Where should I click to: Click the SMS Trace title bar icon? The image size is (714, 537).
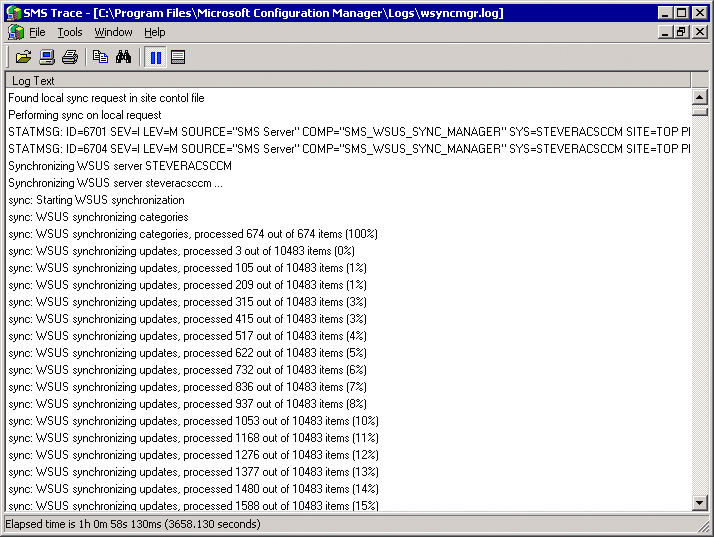point(14,13)
